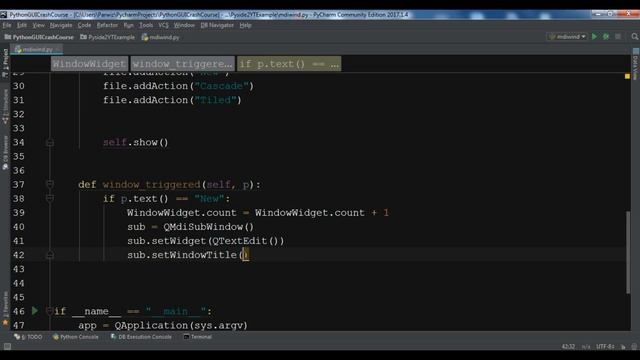
Task: Open the VCS menu
Action: click(163, 25)
